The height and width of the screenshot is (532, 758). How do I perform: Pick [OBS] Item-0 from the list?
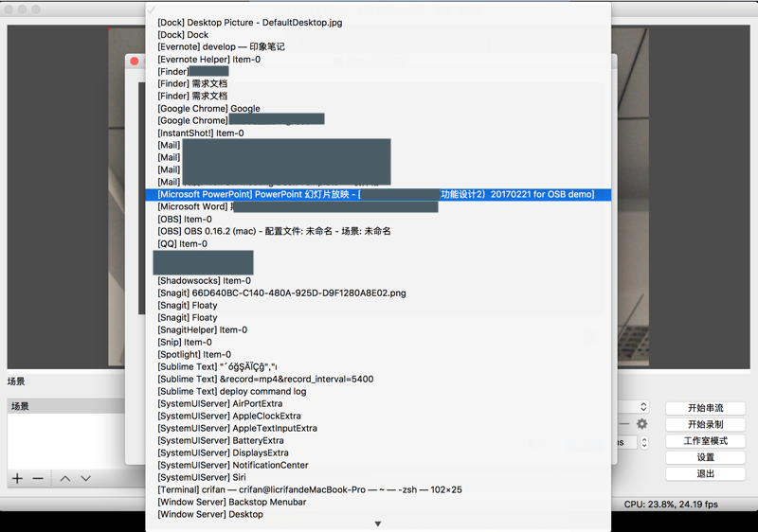pos(378,220)
